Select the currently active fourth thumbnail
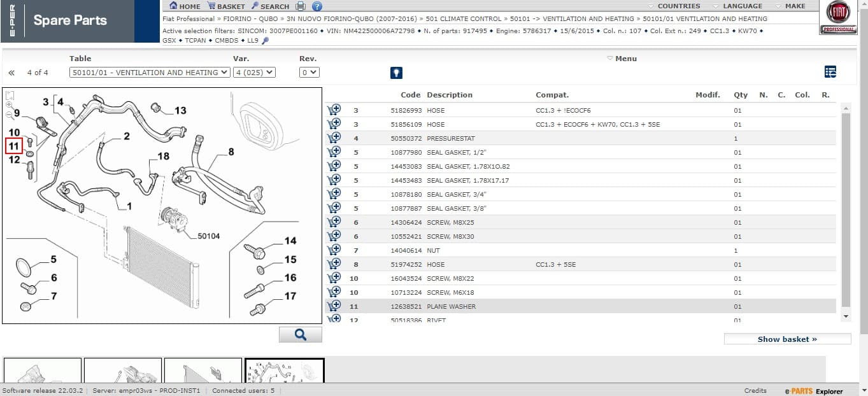This screenshot has width=868, height=396. (285, 371)
